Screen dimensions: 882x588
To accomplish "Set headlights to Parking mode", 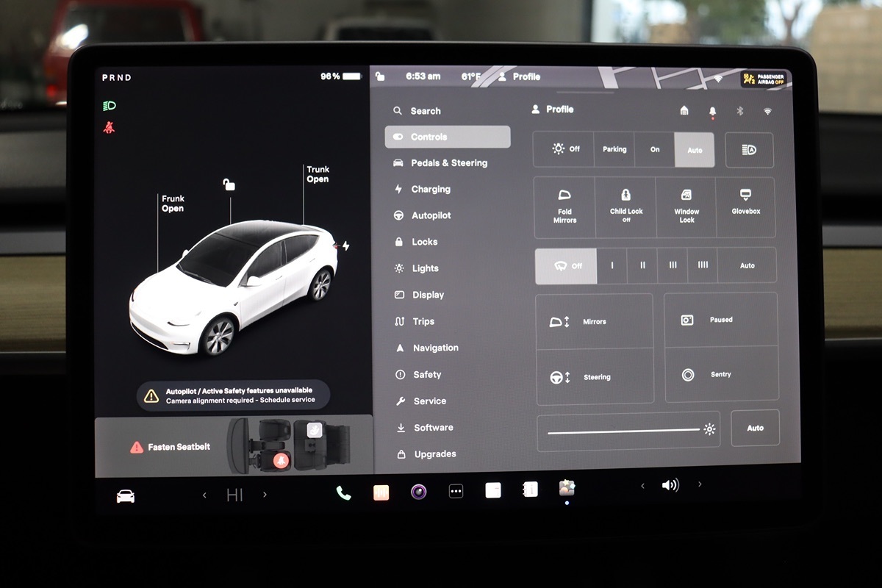I will point(614,149).
